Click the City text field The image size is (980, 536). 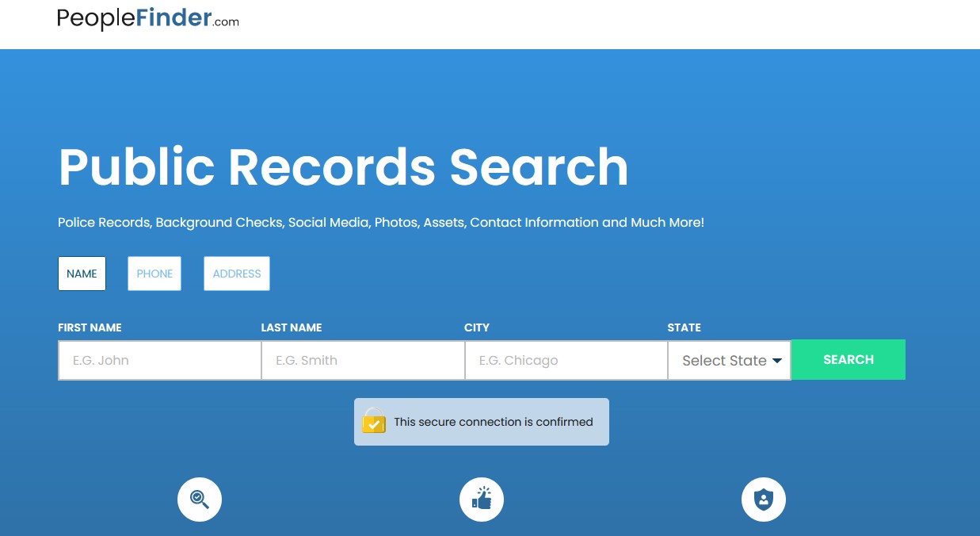click(x=566, y=361)
